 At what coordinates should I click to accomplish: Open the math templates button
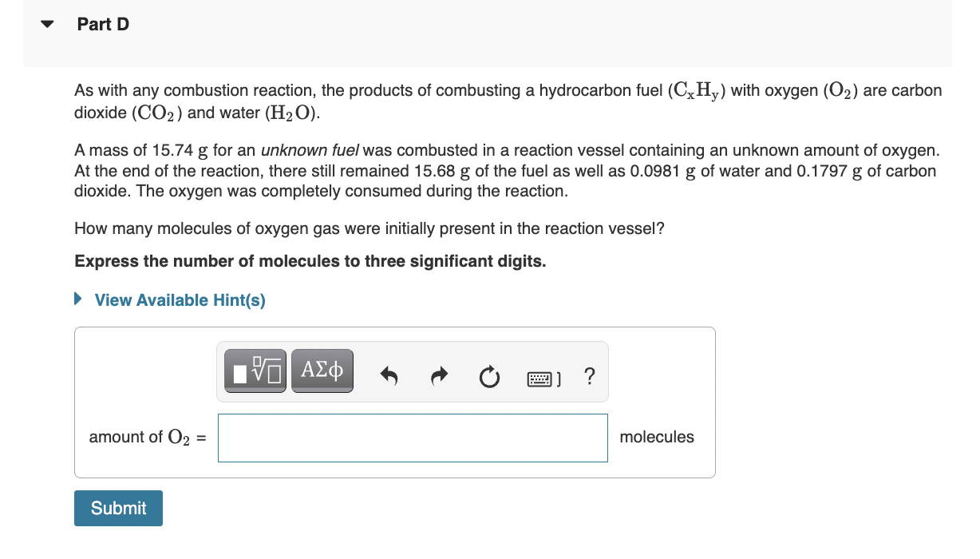(256, 371)
